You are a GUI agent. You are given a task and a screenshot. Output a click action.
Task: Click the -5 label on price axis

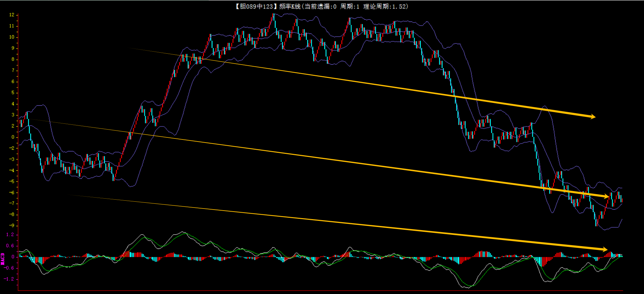(12, 182)
